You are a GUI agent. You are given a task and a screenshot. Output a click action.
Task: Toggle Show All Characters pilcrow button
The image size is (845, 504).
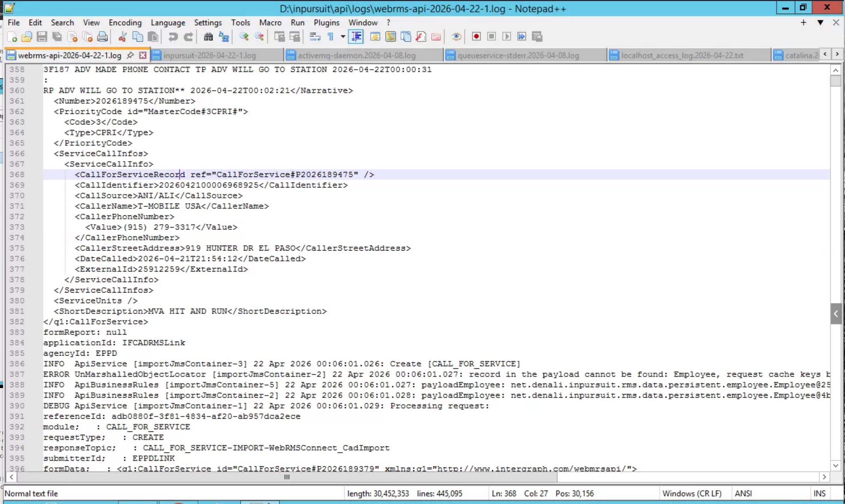(331, 37)
